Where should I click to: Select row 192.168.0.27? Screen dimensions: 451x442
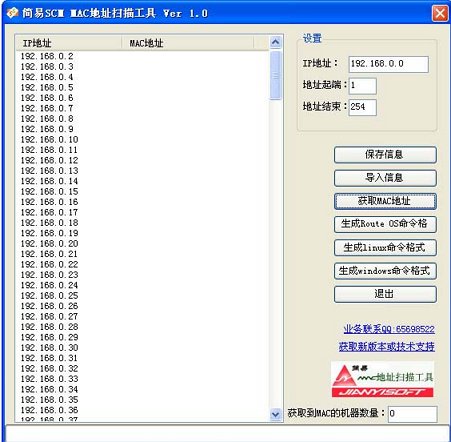click(x=142, y=316)
